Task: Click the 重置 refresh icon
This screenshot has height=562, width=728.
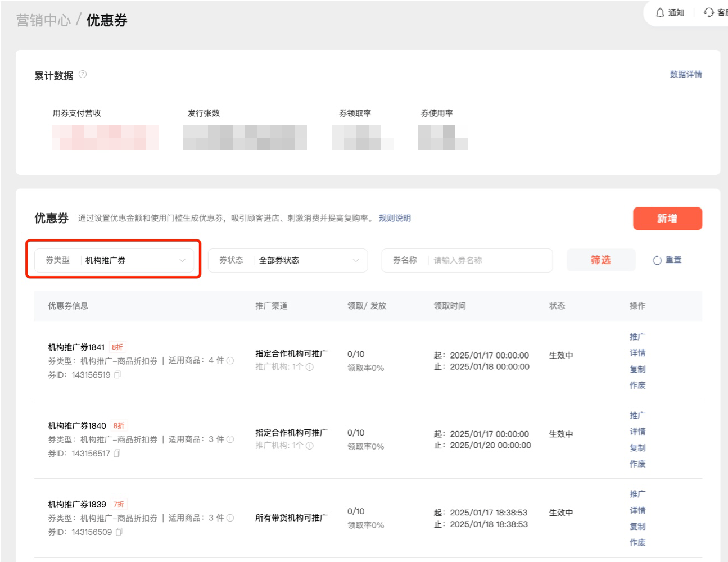Action: [657, 260]
